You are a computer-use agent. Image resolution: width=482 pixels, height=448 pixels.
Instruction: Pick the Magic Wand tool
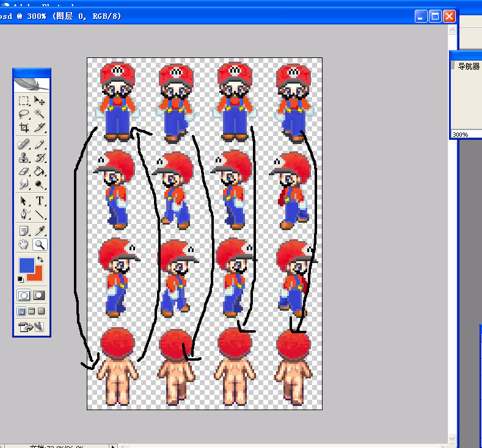[x=39, y=114]
